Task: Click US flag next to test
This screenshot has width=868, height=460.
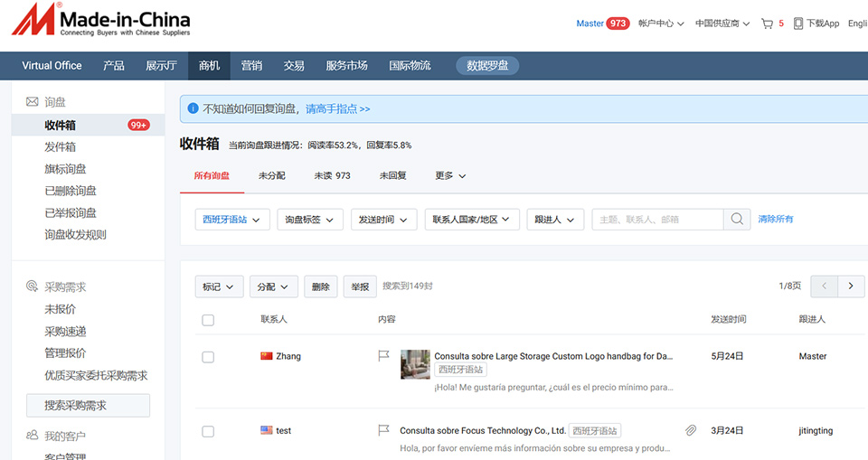Action: (x=266, y=430)
